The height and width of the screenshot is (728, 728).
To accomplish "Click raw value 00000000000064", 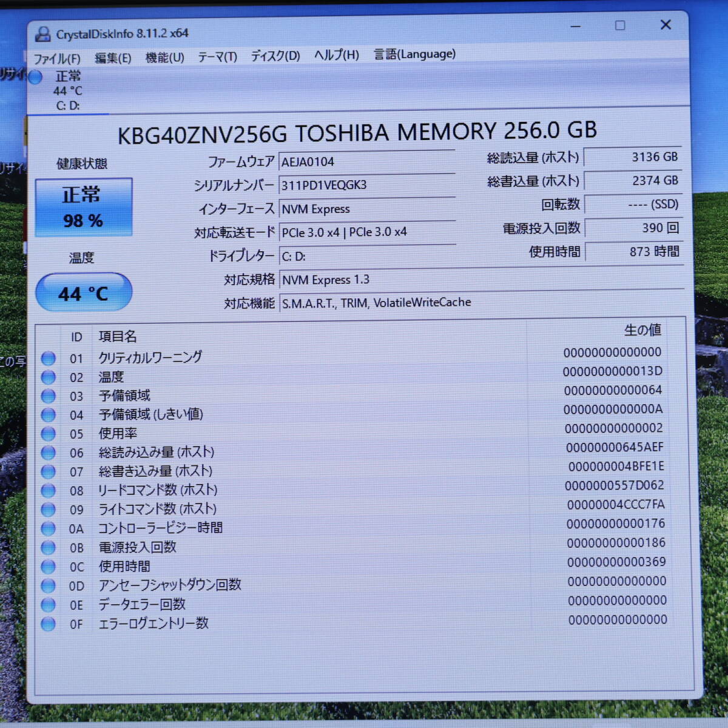I will coord(613,391).
